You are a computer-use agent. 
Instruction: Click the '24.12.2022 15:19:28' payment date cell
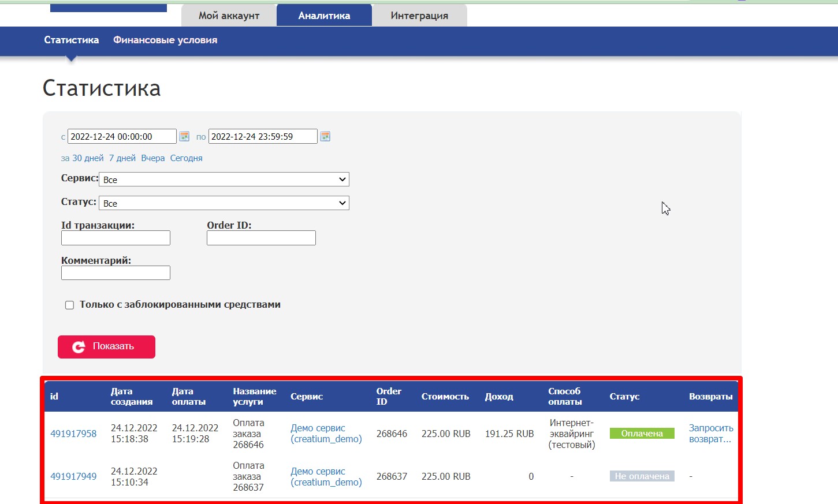(195, 434)
